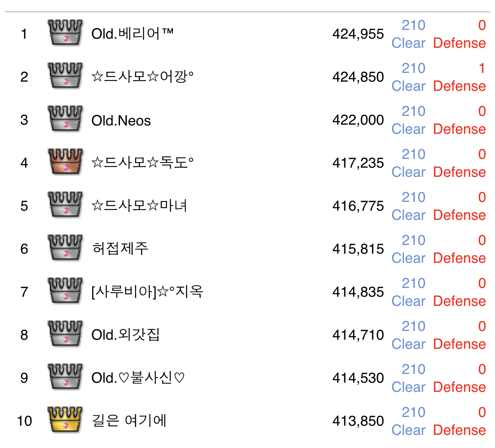Image resolution: width=495 pixels, height=448 pixels.
Task: Click the silver crown icon for rank 1
Action: click(65, 33)
